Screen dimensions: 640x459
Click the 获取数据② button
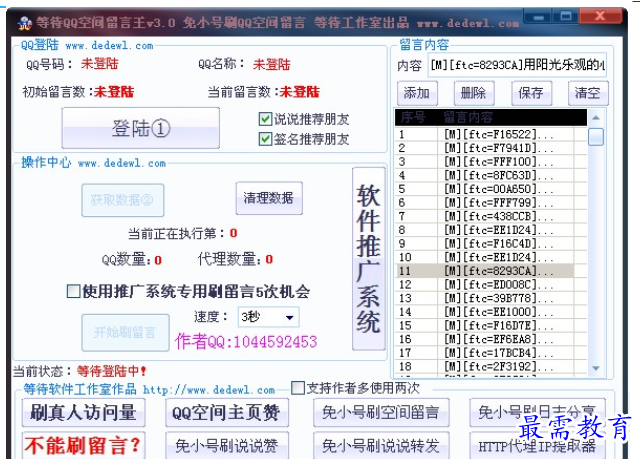[122, 200]
